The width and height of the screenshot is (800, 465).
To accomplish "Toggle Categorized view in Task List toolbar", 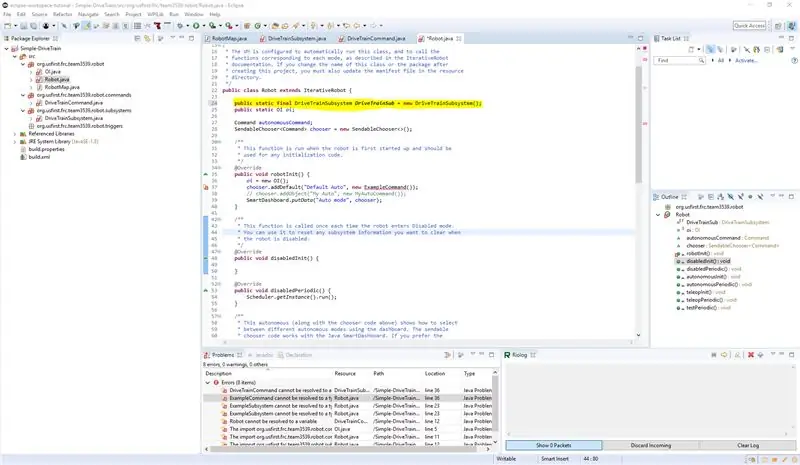I will pyautogui.click(x=710, y=50).
